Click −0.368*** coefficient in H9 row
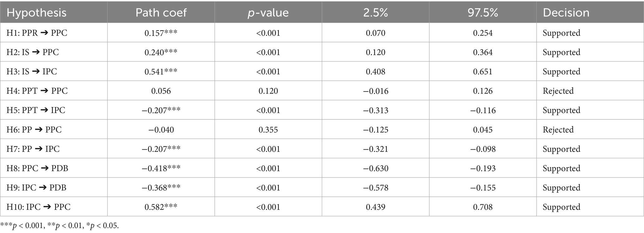 pos(161,188)
